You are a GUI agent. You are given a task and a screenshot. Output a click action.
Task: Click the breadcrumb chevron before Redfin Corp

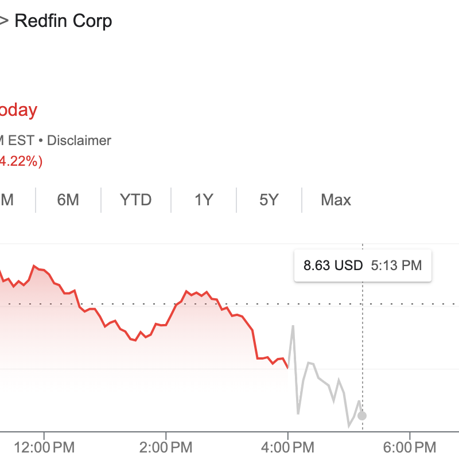point(3,21)
